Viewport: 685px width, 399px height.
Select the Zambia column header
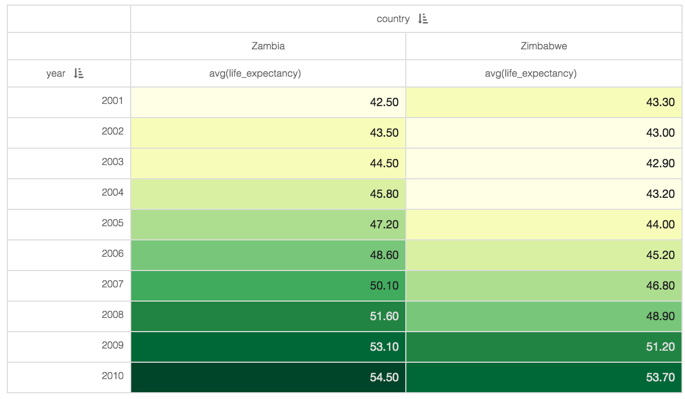[x=268, y=46]
